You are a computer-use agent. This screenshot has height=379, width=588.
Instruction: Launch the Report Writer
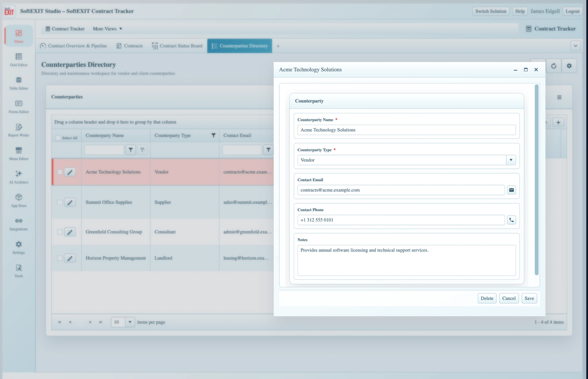click(x=19, y=130)
